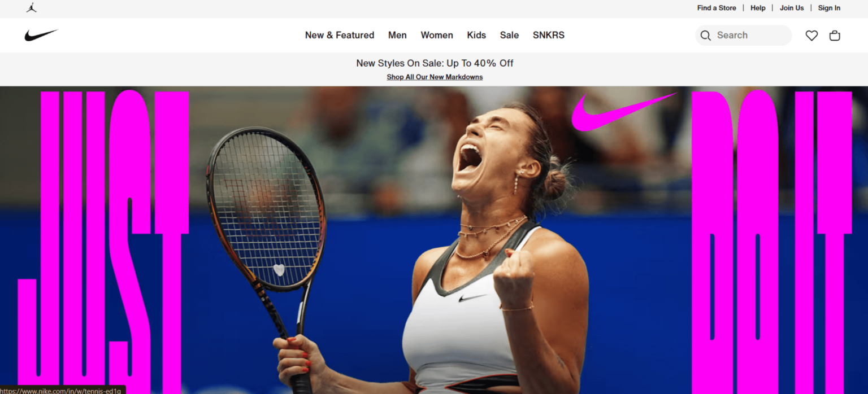This screenshot has width=868, height=394.
Task: Click the Nike swoosh home logo
Action: tap(41, 35)
